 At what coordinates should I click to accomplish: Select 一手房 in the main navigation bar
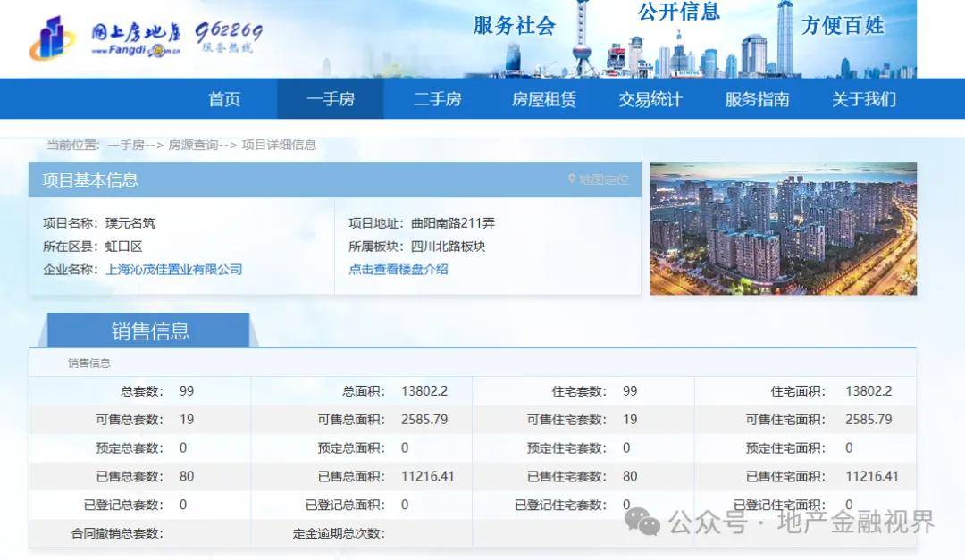click(x=331, y=99)
